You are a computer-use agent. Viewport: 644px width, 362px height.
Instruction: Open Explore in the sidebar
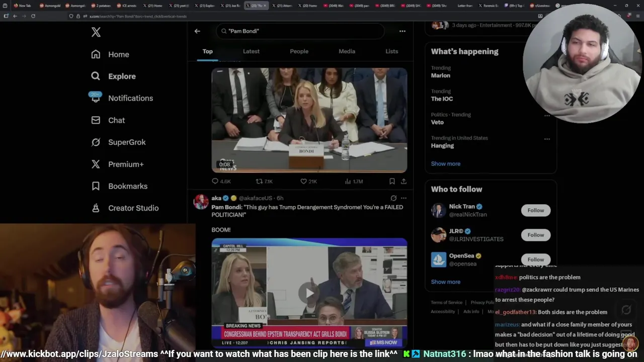(122, 76)
